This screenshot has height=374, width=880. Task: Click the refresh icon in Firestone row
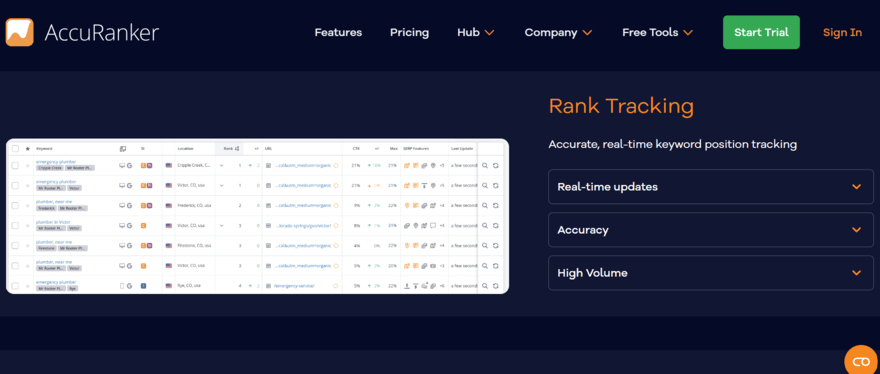tap(496, 245)
